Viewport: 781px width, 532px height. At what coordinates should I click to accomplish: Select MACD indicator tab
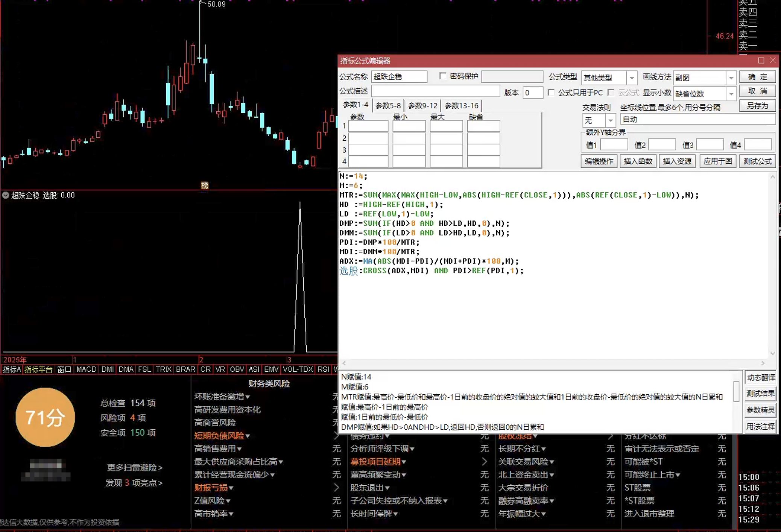pyautogui.click(x=87, y=369)
